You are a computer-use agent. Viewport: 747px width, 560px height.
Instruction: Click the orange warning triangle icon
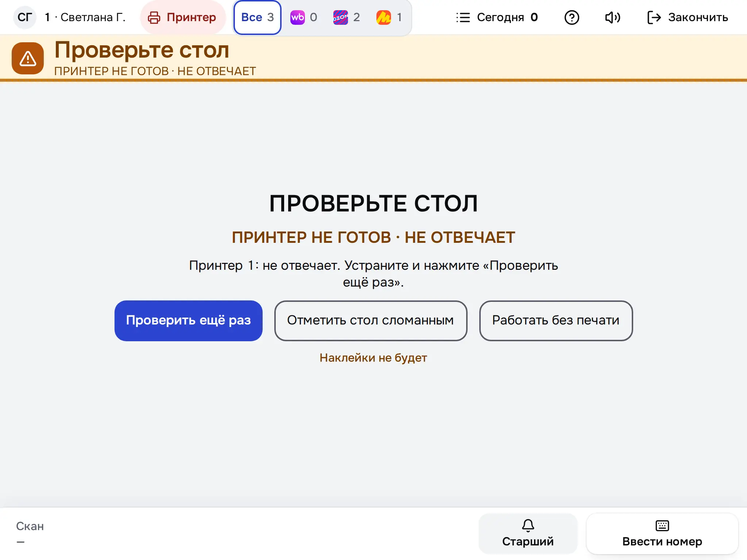[28, 58]
